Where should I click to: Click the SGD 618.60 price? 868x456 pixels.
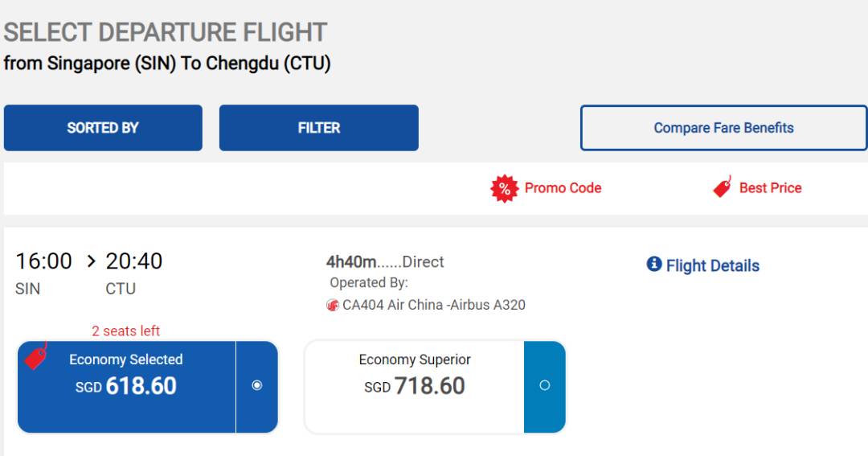(126, 386)
